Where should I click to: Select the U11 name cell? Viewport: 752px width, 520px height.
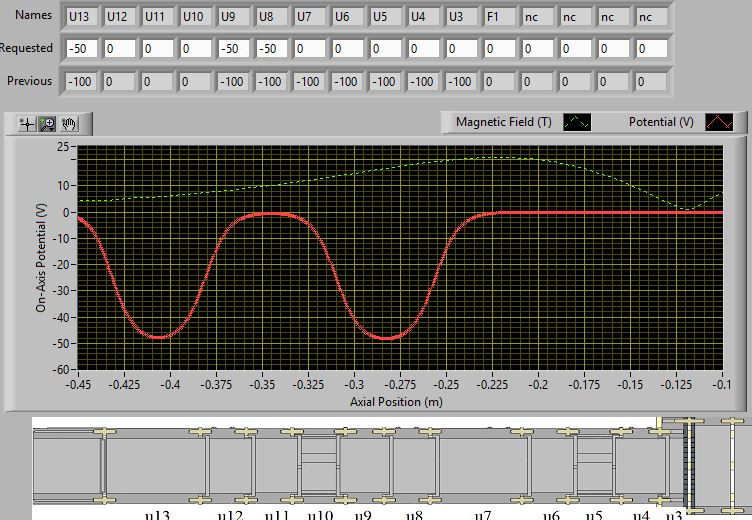click(158, 17)
